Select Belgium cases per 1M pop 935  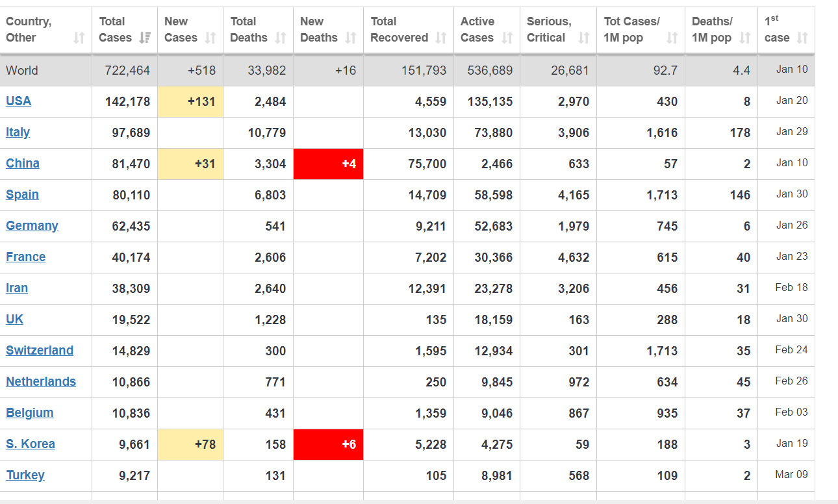tap(667, 413)
